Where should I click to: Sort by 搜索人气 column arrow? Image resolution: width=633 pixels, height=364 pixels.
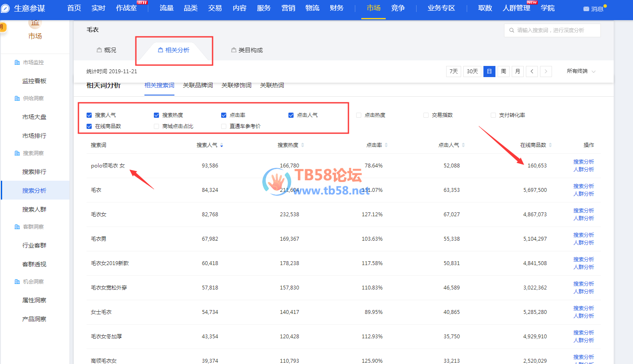[x=222, y=146]
